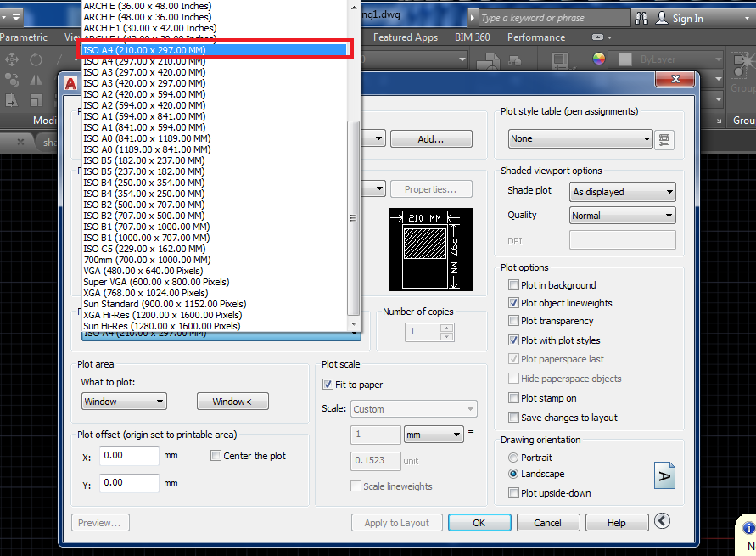The height and width of the screenshot is (556, 756).
Task: Click the drawing orientation page icon
Action: pyautogui.click(x=664, y=475)
